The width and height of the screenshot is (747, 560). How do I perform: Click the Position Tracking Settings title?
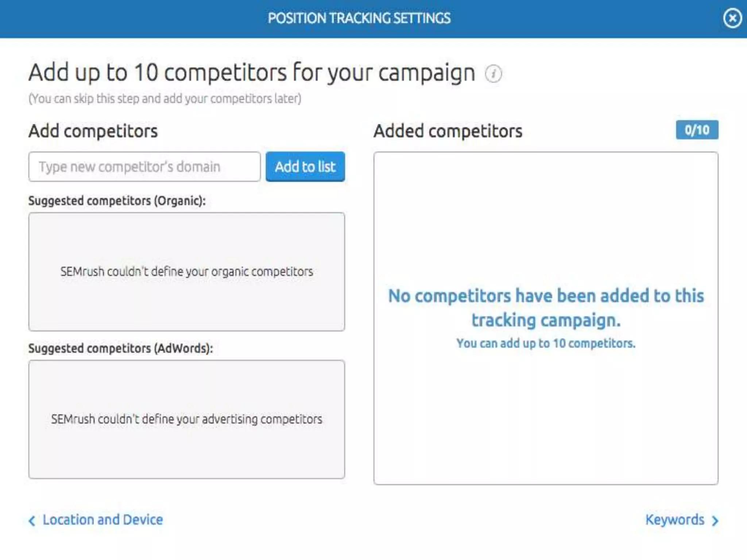(359, 18)
